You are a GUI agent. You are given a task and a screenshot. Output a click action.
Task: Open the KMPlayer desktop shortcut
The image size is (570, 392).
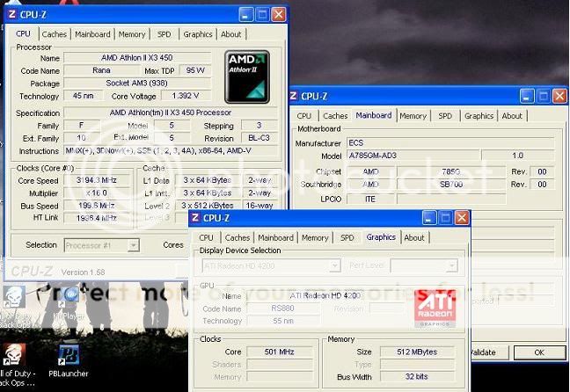tap(69, 304)
